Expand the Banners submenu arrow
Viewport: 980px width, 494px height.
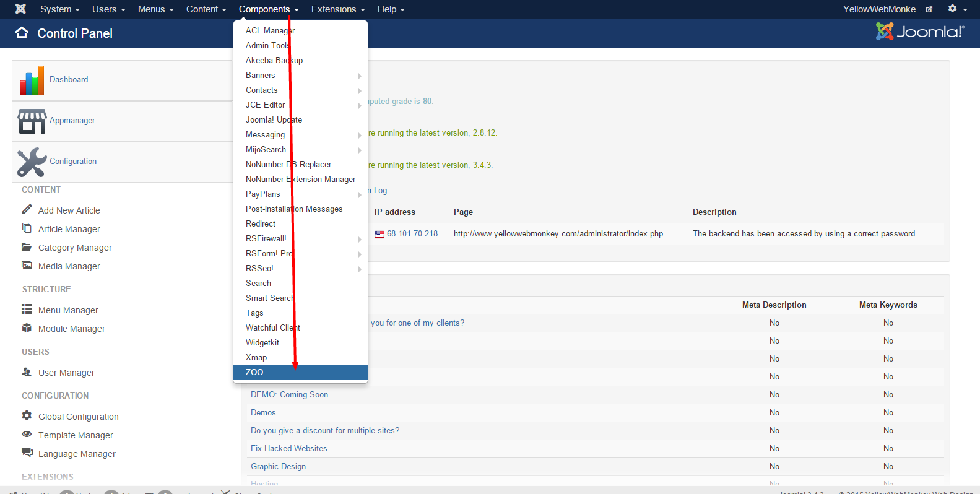[x=360, y=76]
